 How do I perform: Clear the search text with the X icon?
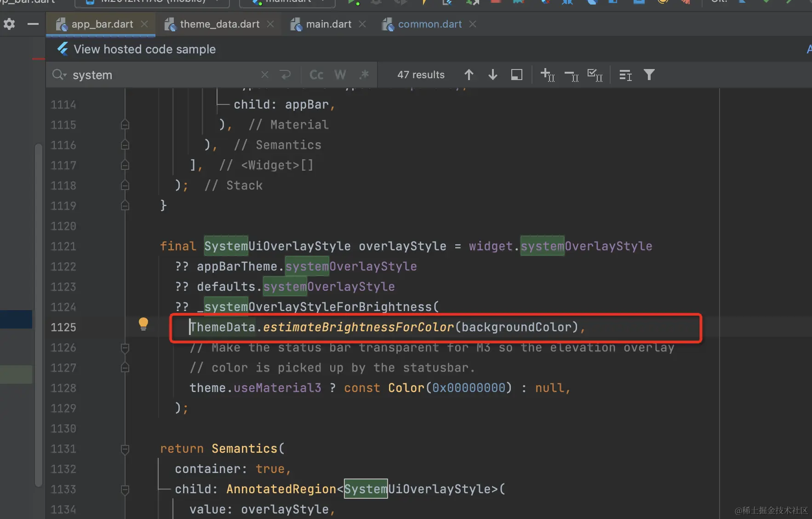265,75
